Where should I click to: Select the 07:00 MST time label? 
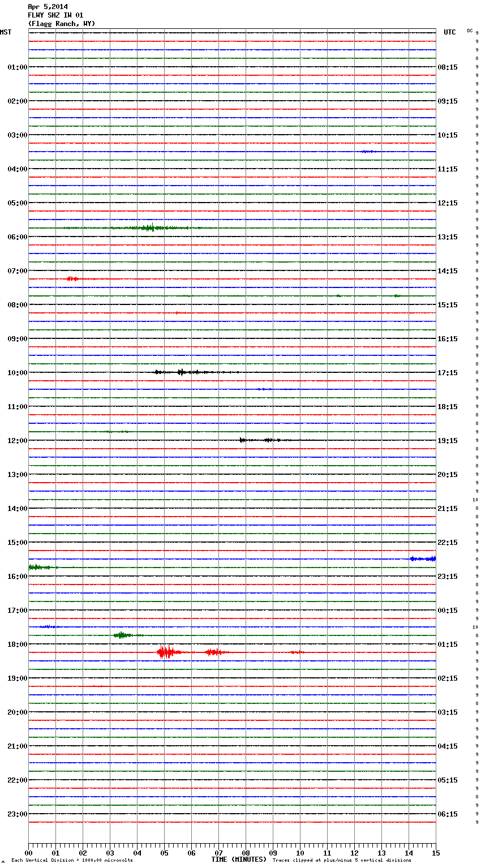pos(18,271)
